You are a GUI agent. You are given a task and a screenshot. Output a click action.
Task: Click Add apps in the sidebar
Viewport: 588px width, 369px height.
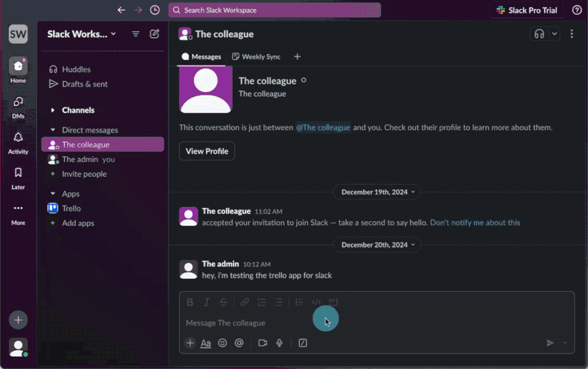103,223
